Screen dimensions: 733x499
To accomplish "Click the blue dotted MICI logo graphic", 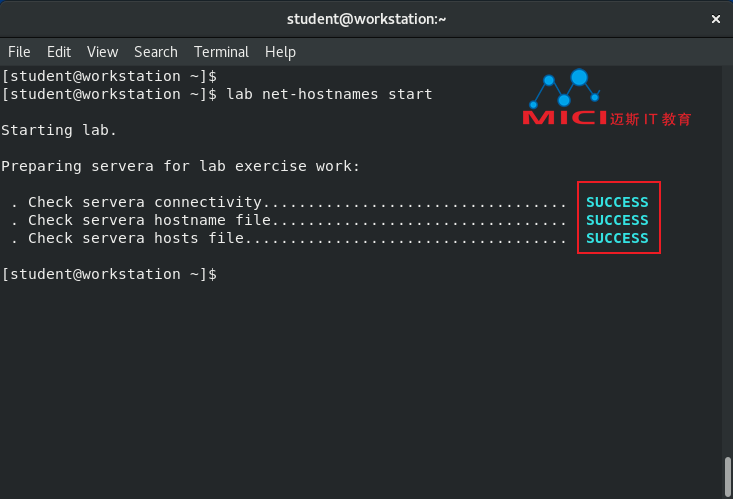I will 565,88.
